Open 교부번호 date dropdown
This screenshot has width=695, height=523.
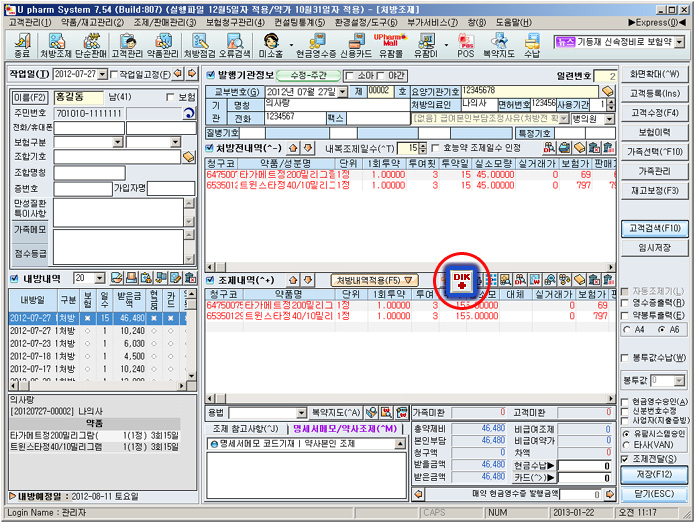click(x=343, y=92)
